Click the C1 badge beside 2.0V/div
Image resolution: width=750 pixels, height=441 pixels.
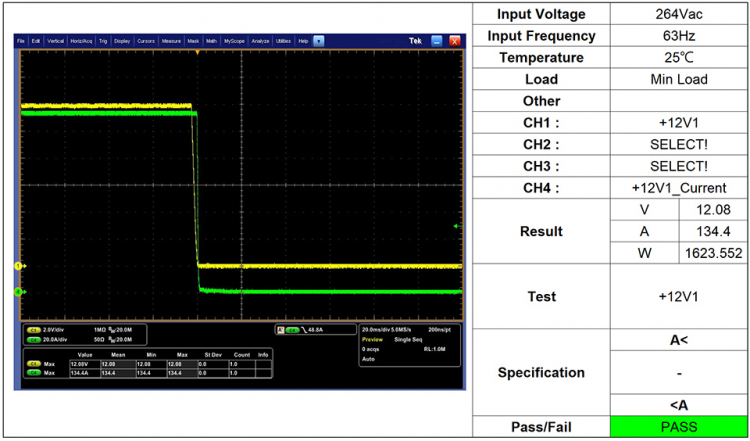[x=33, y=329]
